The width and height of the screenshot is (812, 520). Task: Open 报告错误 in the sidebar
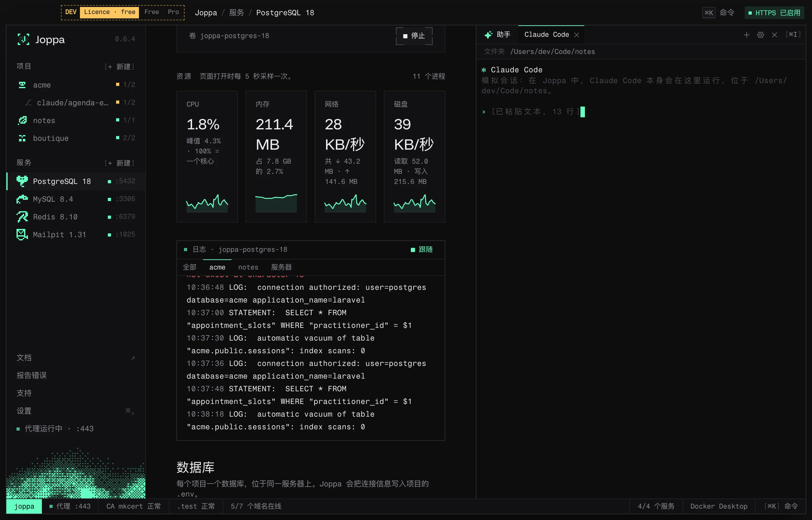click(x=32, y=375)
